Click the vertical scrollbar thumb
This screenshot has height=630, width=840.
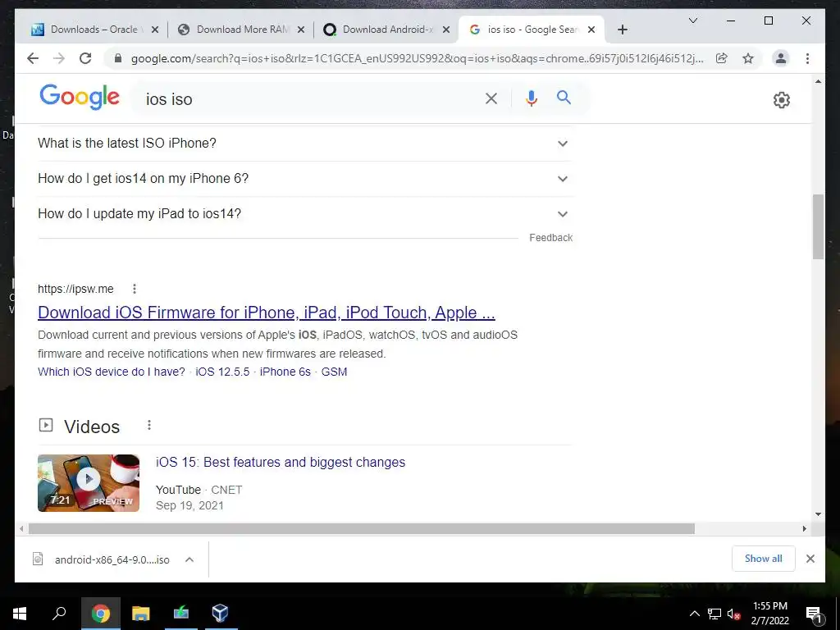click(818, 226)
